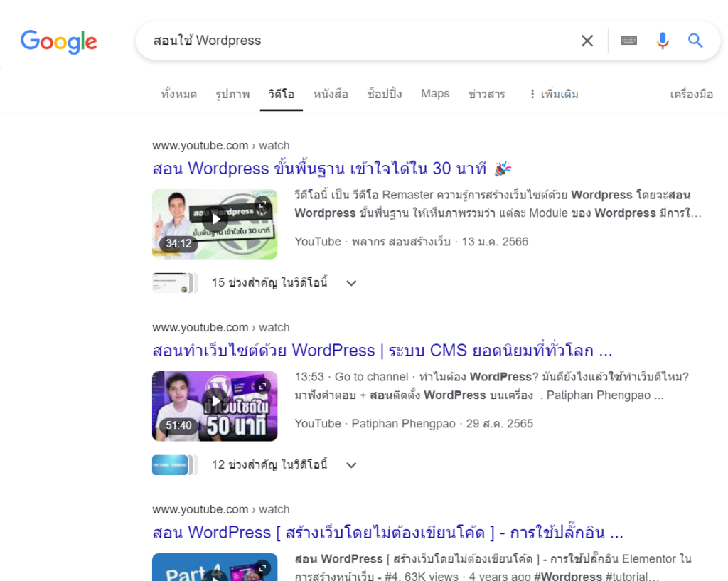Open the สอนทำเว็บไซต์ด้วย WordPress result link
The height and width of the screenshot is (581, 728).
(382, 351)
